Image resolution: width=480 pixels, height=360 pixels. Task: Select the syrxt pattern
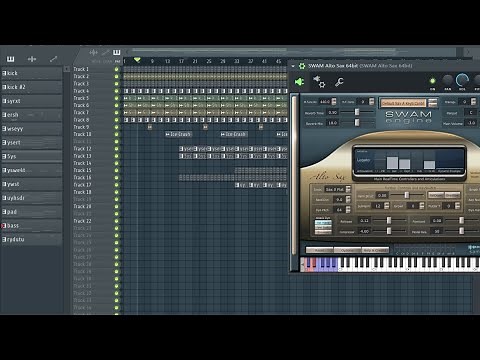point(32,101)
